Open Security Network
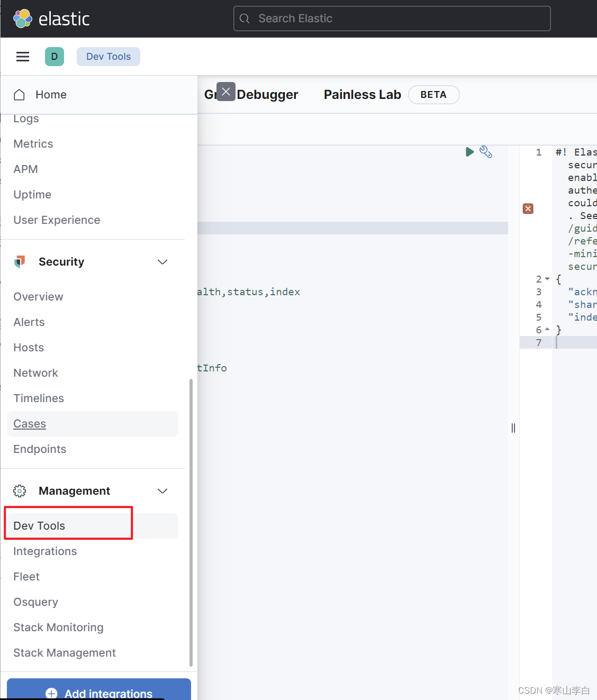This screenshot has width=597, height=700. click(35, 373)
